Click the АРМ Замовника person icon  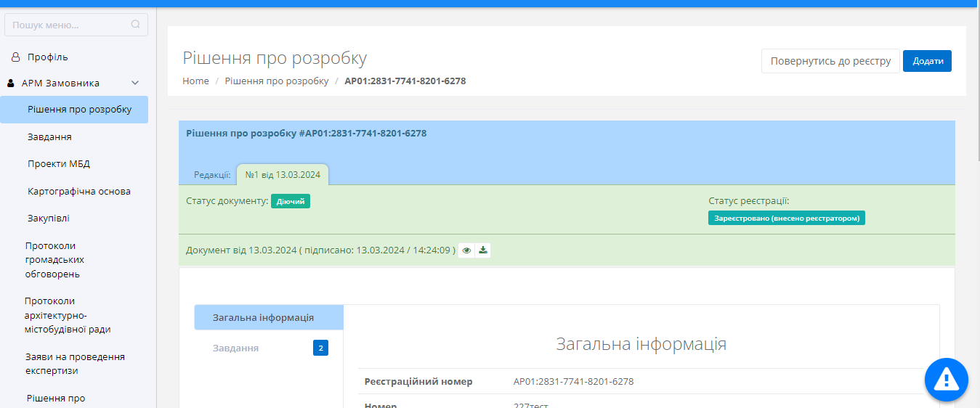click(x=11, y=83)
